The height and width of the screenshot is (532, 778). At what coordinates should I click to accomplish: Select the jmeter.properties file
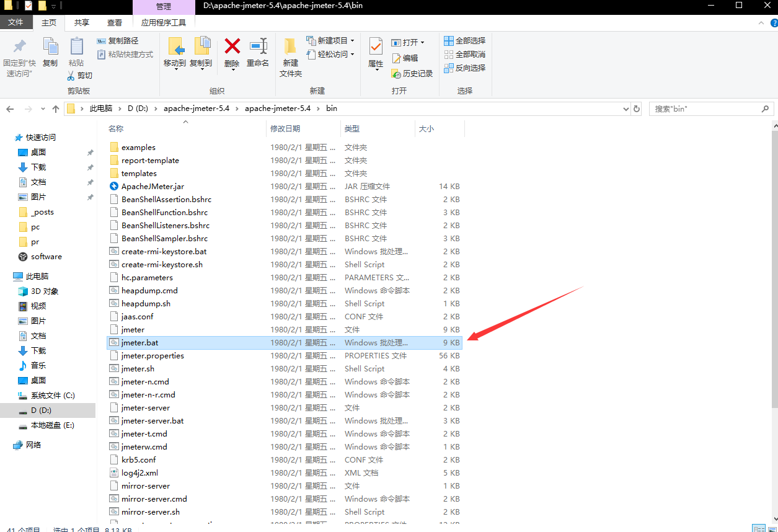click(153, 356)
